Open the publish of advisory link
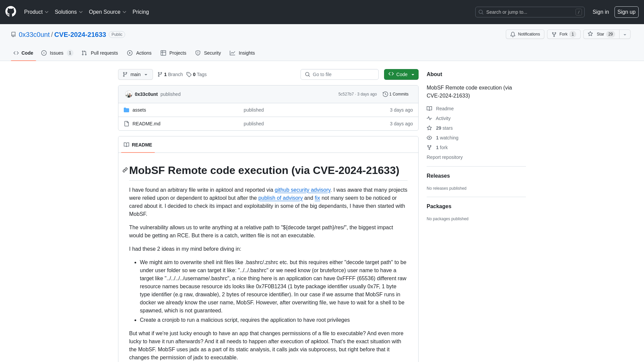The image size is (644, 362). 280,198
